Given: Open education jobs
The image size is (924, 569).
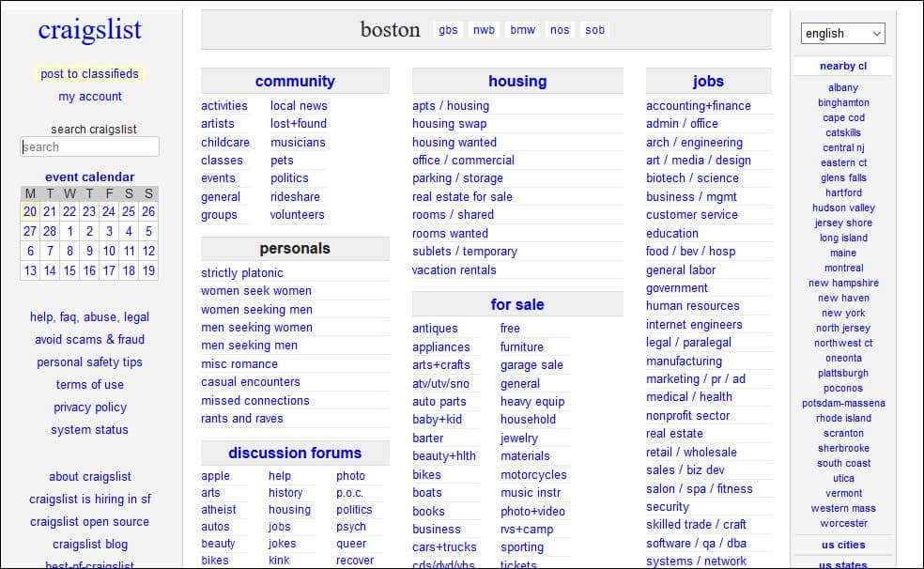Looking at the screenshot, I should click(x=671, y=233).
